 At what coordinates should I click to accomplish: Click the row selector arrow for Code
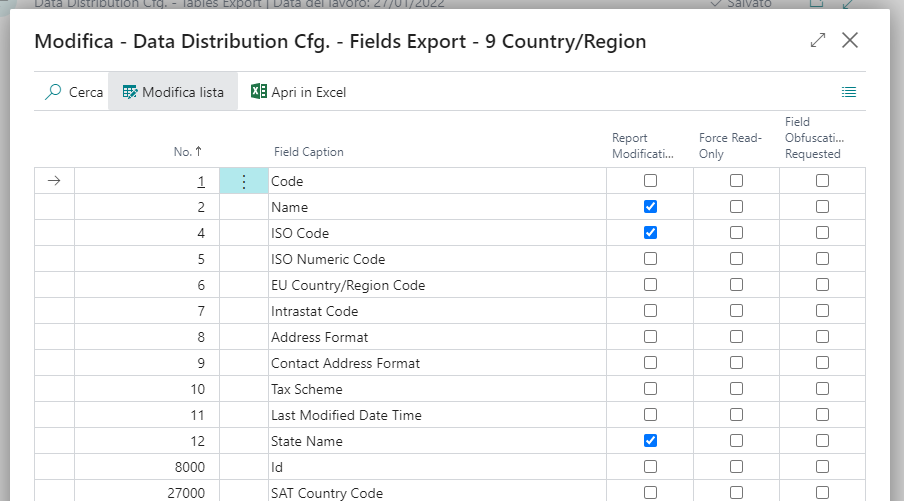[54, 182]
